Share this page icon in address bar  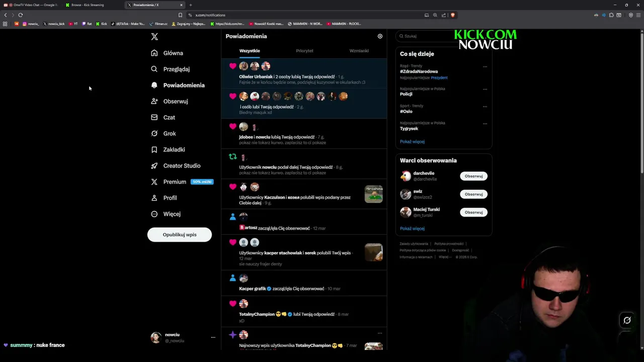tap(444, 15)
